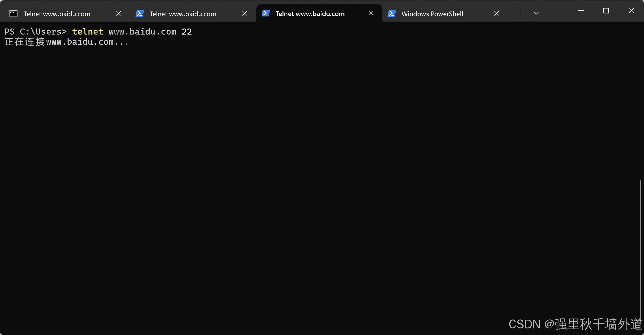Click the Windows PowerShell tab's icon
The height and width of the screenshot is (335, 644).
pyautogui.click(x=391, y=13)
